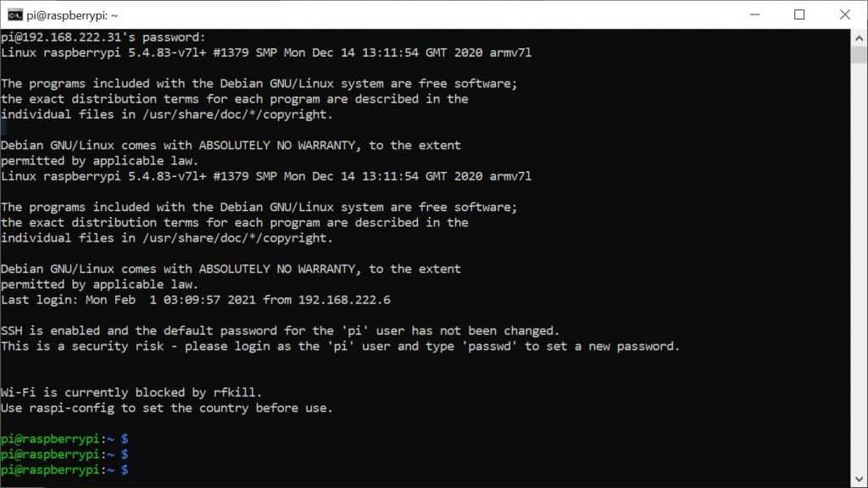Click the empty scrollbar track below thumb

click(860, 265)
